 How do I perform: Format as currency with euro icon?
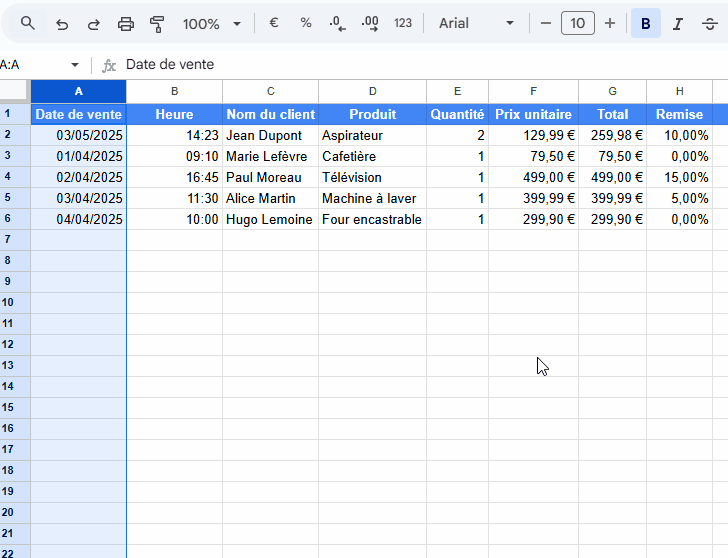[x=273, y=23]
